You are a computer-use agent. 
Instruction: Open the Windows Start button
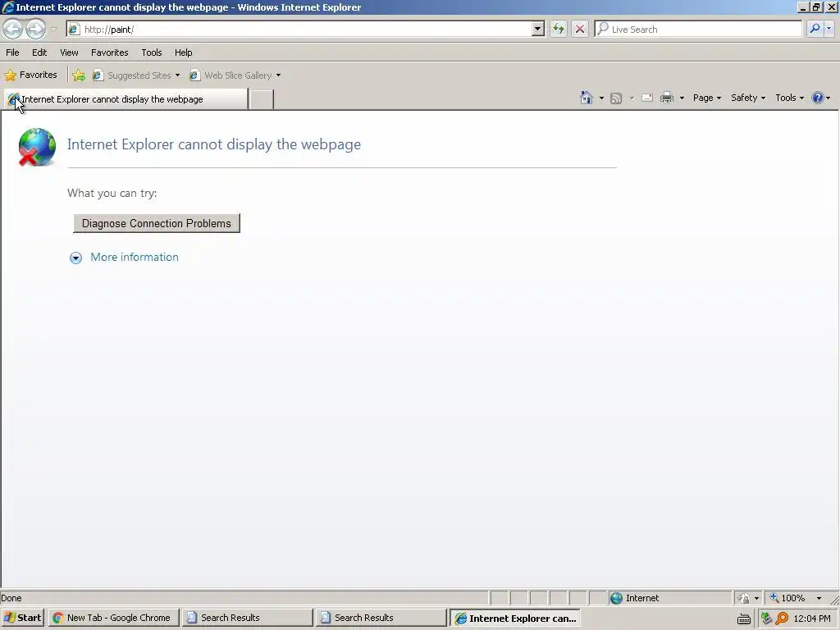click(x=22, y=618)
